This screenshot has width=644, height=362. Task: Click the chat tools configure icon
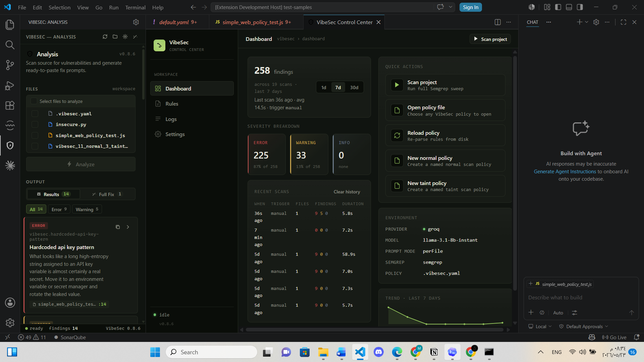point(575,313)
